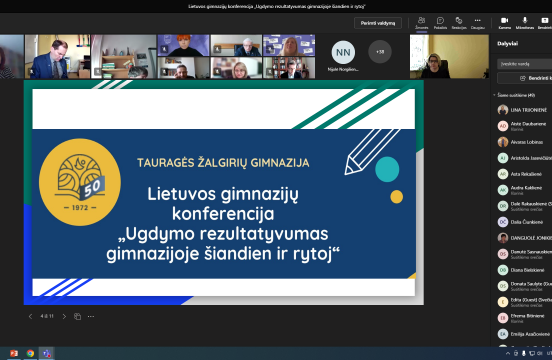552x360 pixels.
Task: Open the slide grid view icon
Action: [77, 316]
